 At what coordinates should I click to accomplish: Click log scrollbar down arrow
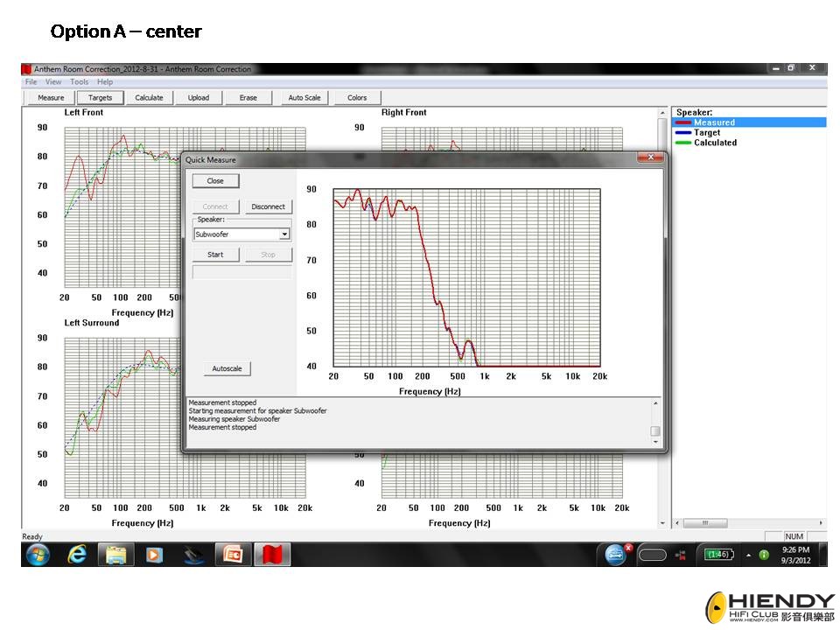(655, 442)
